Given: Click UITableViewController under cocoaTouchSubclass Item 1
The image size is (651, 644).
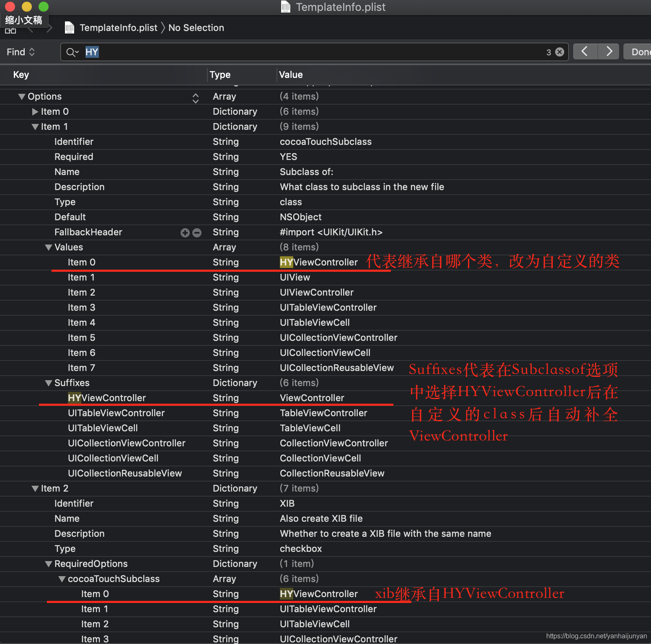Looking at the screenshot, I should (x=328, y=609).
